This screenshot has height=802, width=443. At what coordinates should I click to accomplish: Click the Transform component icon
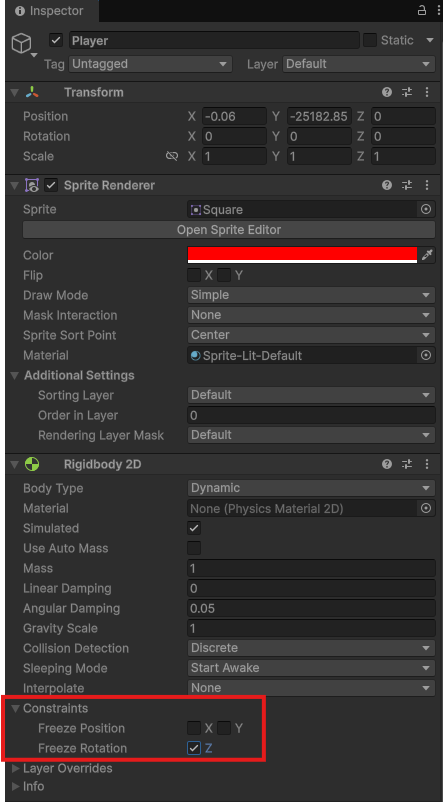click(x=32, y=92)
